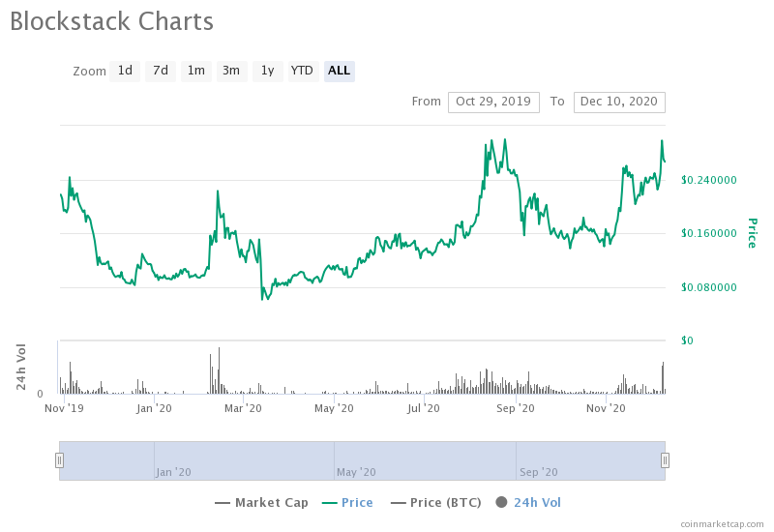Click the left navigator range handle
Image resolution: width=774 pixels, height=532 pixels.
coord(59,460)
